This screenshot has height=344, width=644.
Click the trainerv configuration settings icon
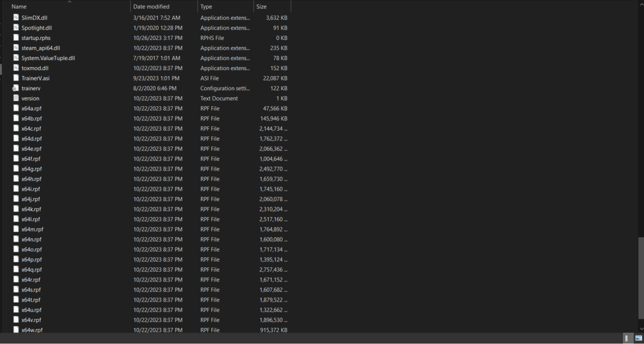[16, 88]
